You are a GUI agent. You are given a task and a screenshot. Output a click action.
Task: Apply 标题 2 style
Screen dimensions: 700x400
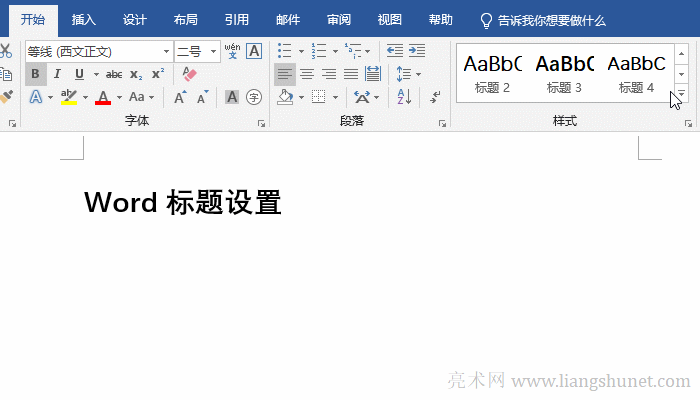click(492, 74)
